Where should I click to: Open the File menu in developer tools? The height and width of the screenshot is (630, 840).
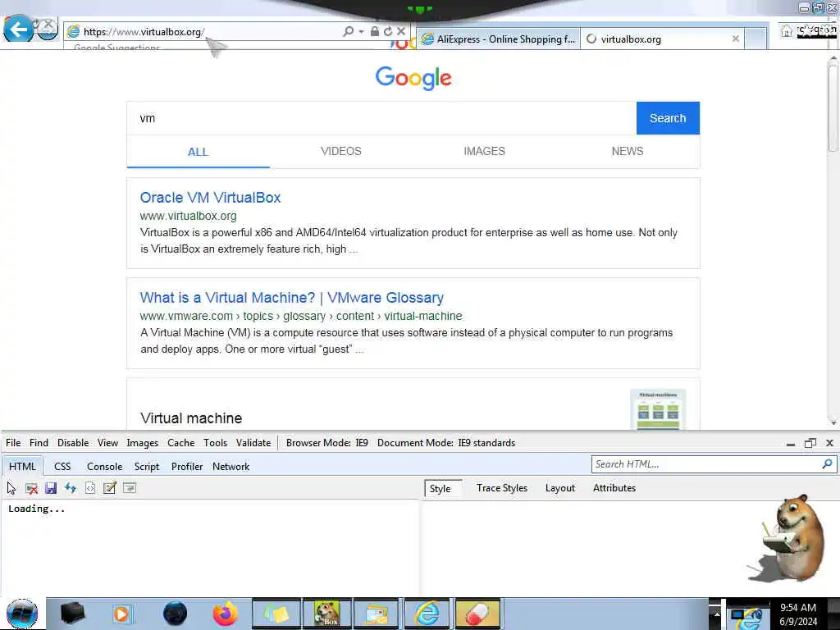[x=13, y=443]
